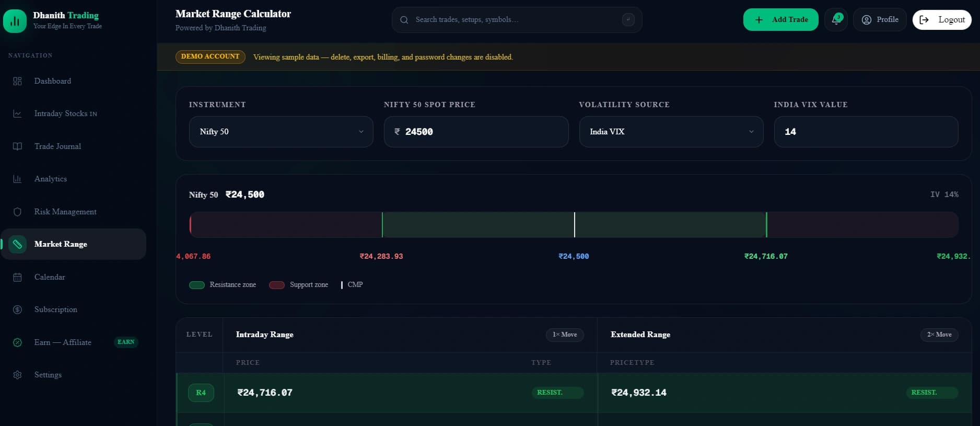Open Earn — Affiliate page

point(73,342)
